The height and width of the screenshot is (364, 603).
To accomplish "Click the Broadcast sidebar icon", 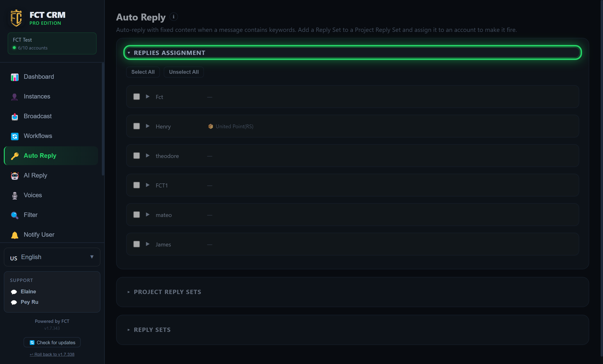I will 15,116.
